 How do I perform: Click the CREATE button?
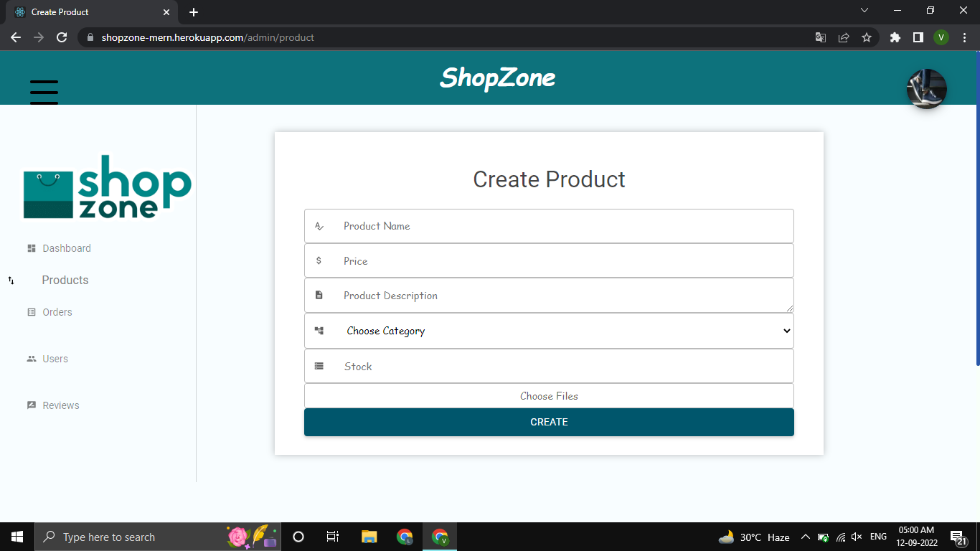tap(549, 422)
